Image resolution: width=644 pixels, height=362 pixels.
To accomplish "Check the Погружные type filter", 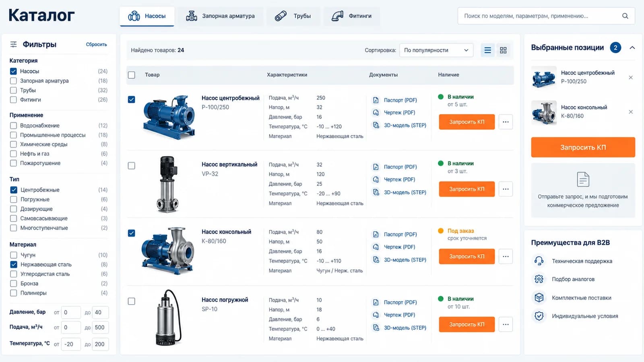I will tap(13, 200).
